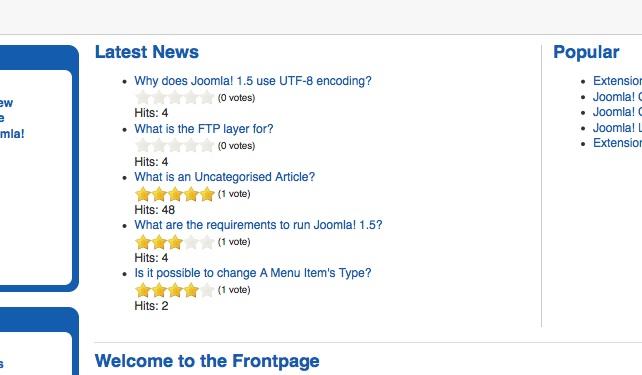Image resolution: width=642 pixels, height=375 pixels.
Task: Open first Extension link in Popular list
Action: pyautogui.click(x=617, y=81)
